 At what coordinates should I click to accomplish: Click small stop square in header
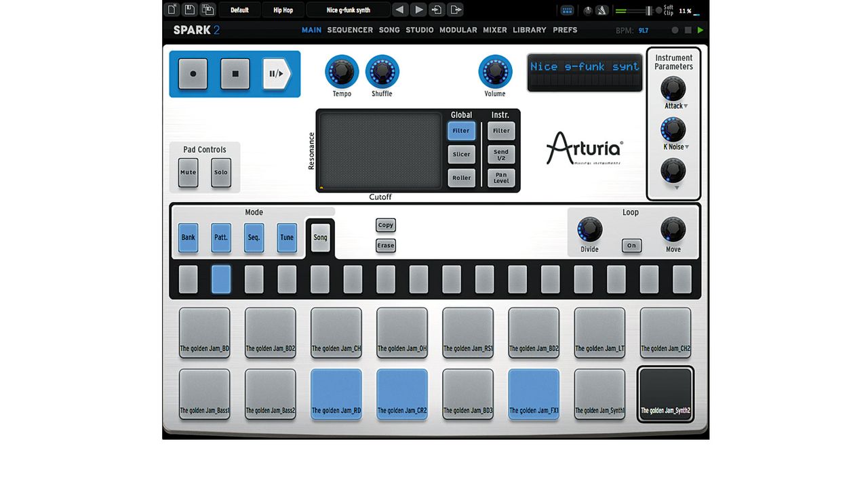click(688, 30)
